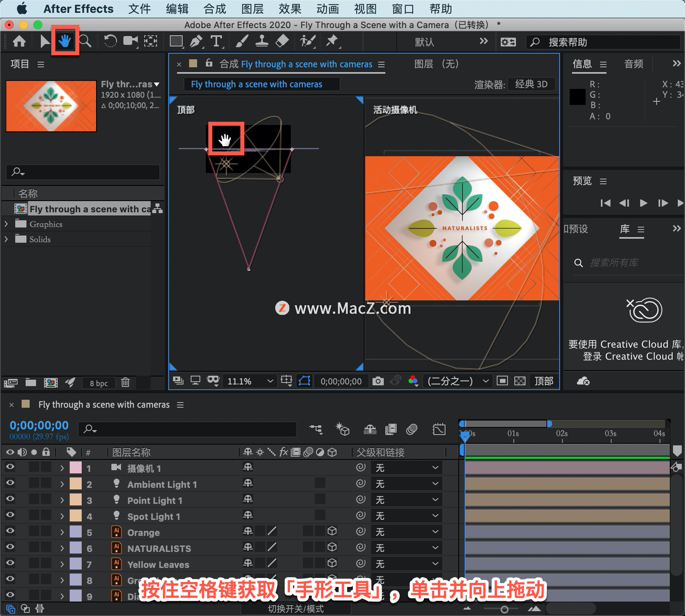The width and height of the screenshot is (685, 616).
Task: Hide the Spot Light 1 layer
Action: pyautogui.click(x=10, y=515)
